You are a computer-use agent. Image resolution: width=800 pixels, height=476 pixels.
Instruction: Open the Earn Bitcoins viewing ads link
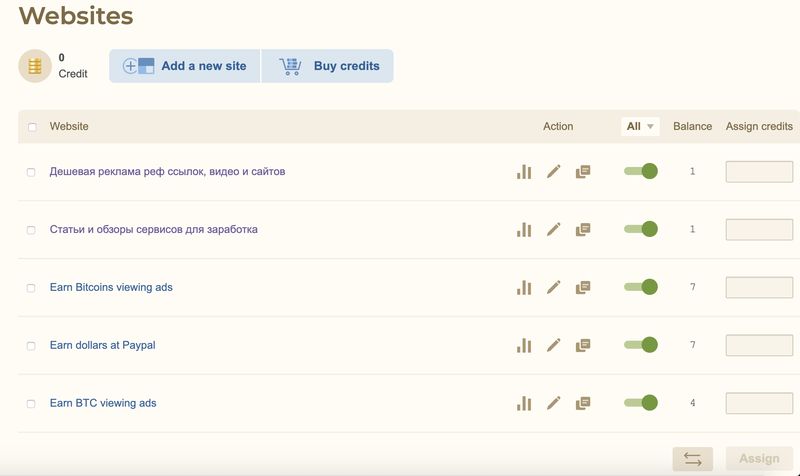[x=111, y=288]
